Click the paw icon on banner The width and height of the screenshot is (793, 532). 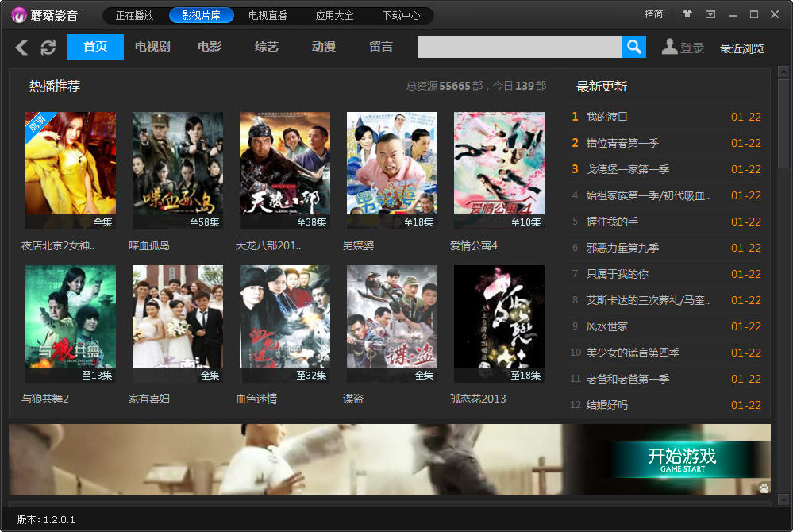[x=763, y=488]
